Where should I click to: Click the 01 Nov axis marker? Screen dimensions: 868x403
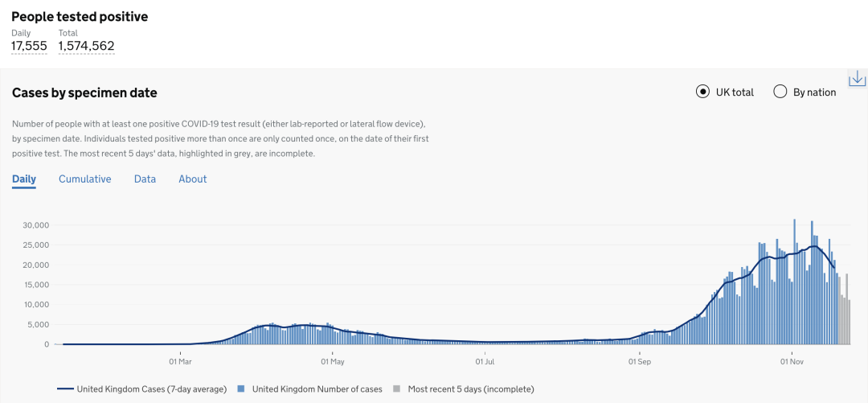click(x=792, y=361)
